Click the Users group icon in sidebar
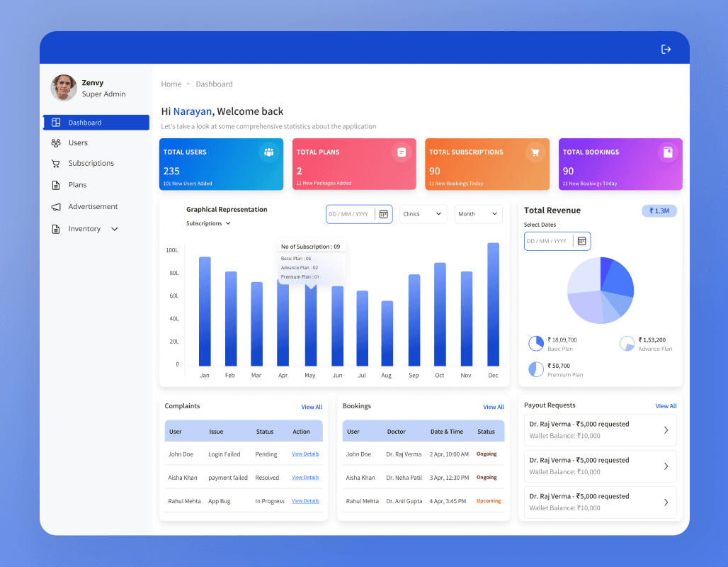 (56, 142)
